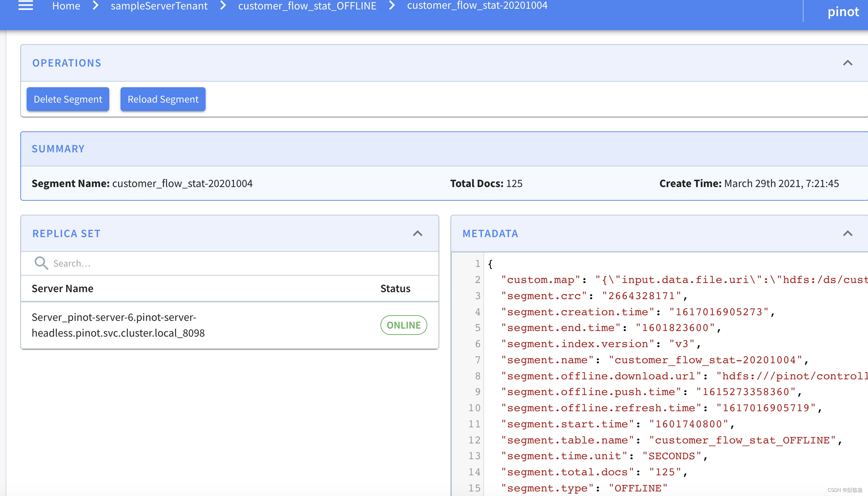Viewport: 868px width, 496px height.
Task: Click the breadcrumb arrow after customer_flow_stat_OFFLINE
Action: [392, 6]
